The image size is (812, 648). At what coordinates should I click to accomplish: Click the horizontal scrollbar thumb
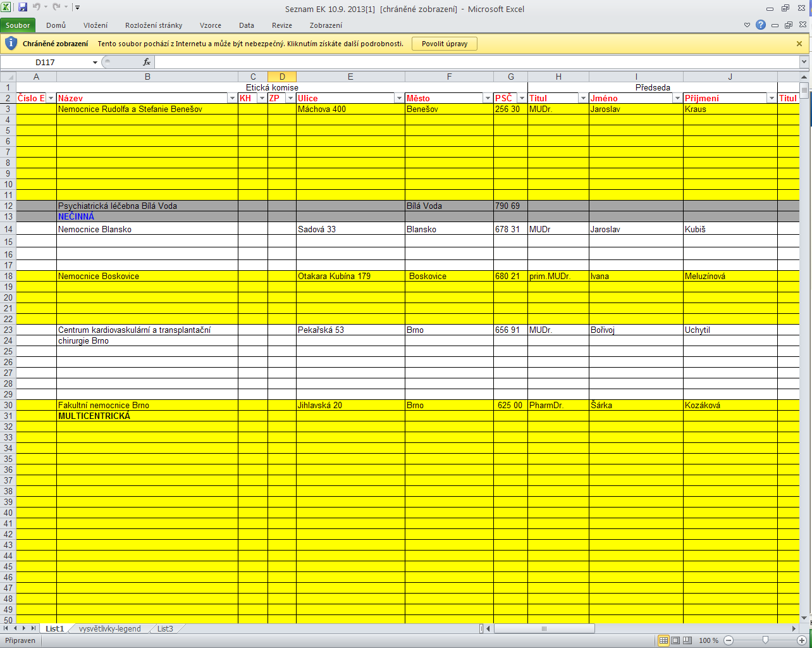[544, 628]
